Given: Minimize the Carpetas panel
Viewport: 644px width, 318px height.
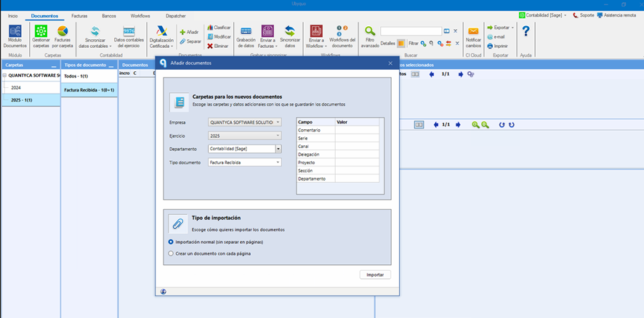Looking at the screenshot, I should coord(54,65).
